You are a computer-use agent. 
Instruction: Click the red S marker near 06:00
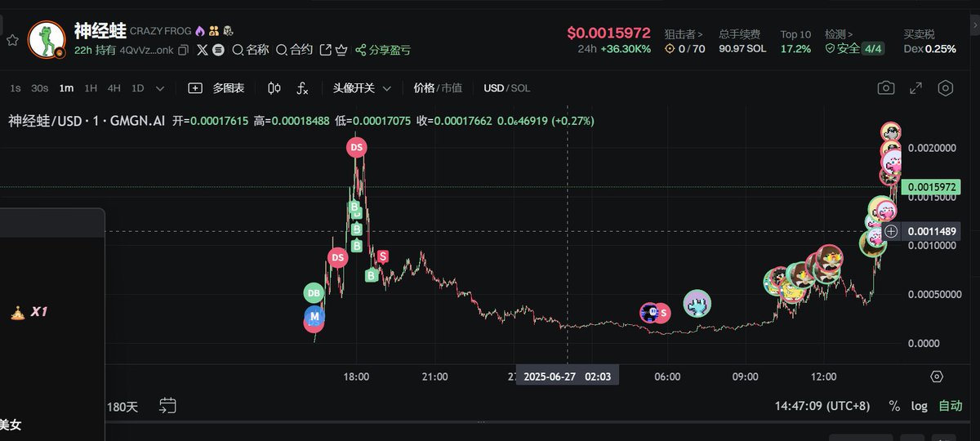coord(663,312)
